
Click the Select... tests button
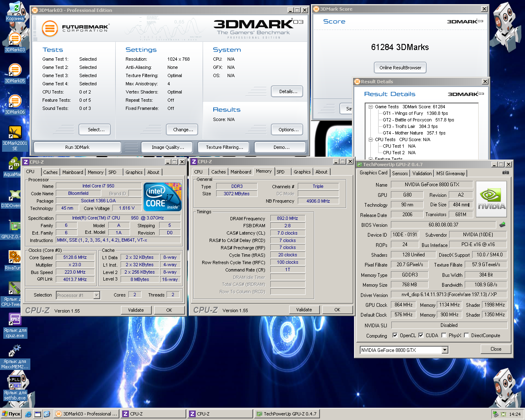pyautogui.click(x=95, y=130)
